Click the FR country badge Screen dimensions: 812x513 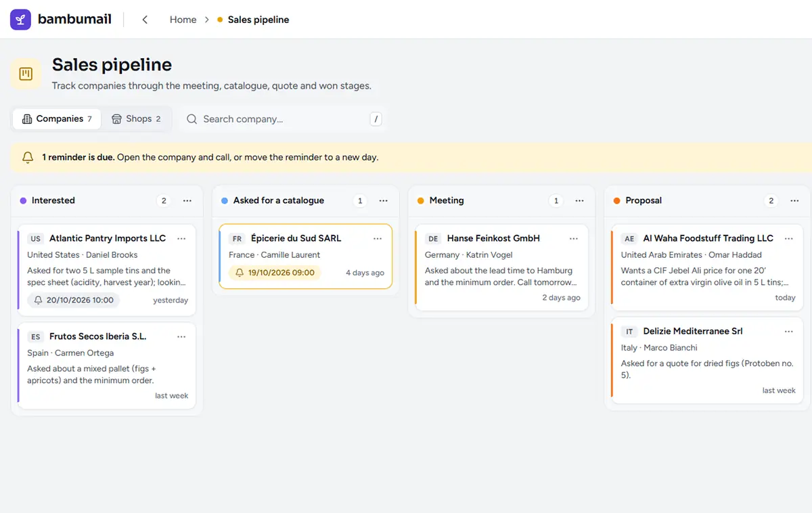tap(237, 239)
